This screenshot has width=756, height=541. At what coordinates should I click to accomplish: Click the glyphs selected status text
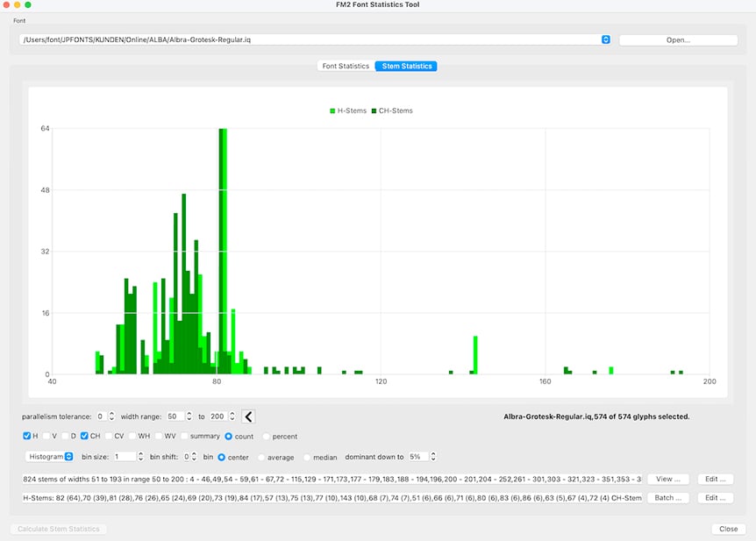[596, 416]
